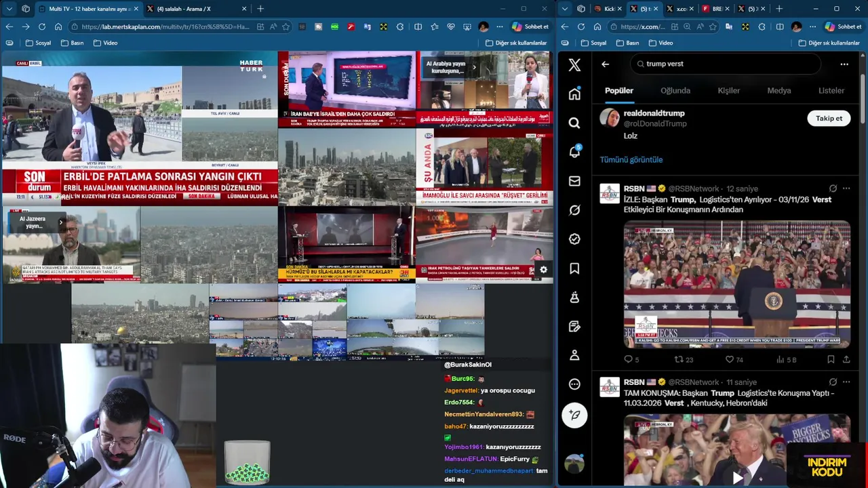868x488 pixels.
Task: Expand arrow on Al Jazeera stream label
Action: point(60,222)
